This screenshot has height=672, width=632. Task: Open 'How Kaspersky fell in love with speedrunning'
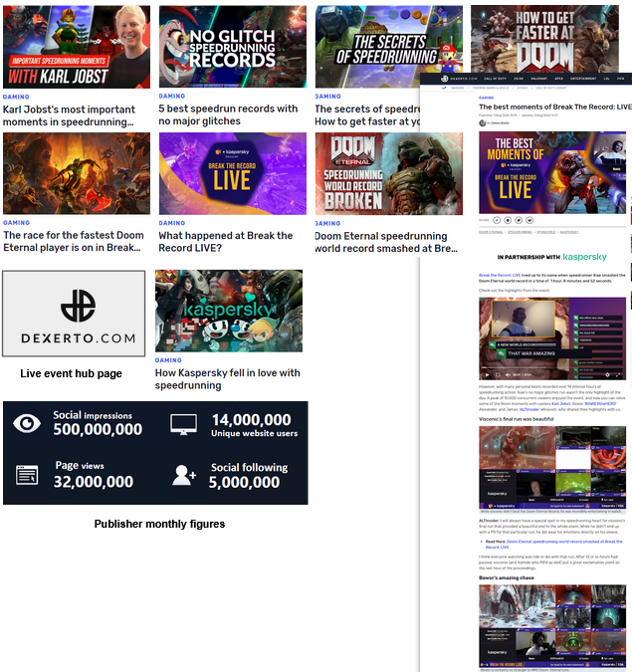tap(228, 379)
